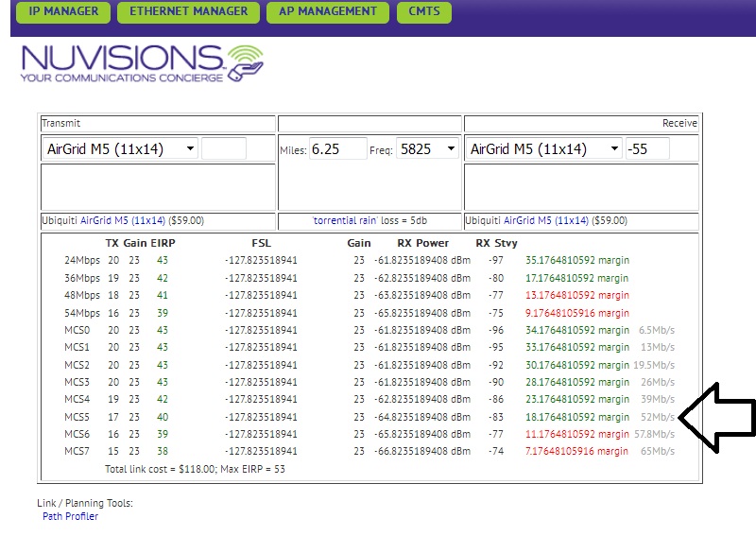The width and height of the screenshot is (756, 536).
Task: Click the 17.1764810592 margin value
Action: tap(577, 278)
